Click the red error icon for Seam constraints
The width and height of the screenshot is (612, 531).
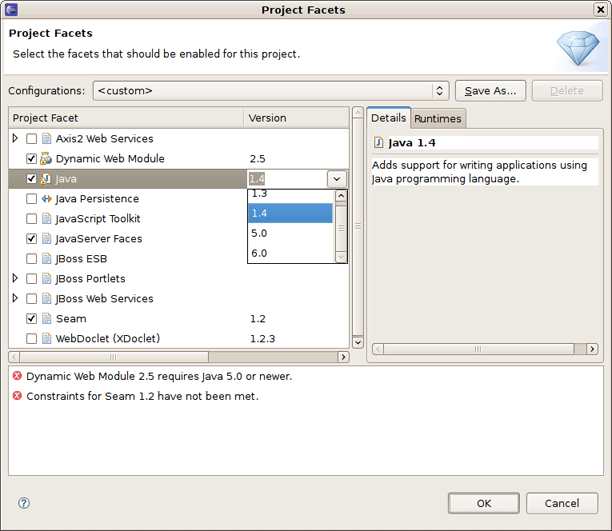17,396
